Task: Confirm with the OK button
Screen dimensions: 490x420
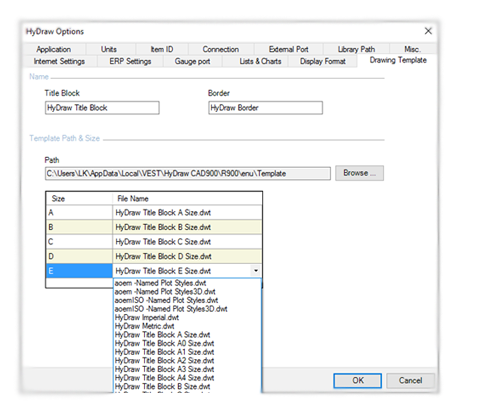Action: point(358,381)
